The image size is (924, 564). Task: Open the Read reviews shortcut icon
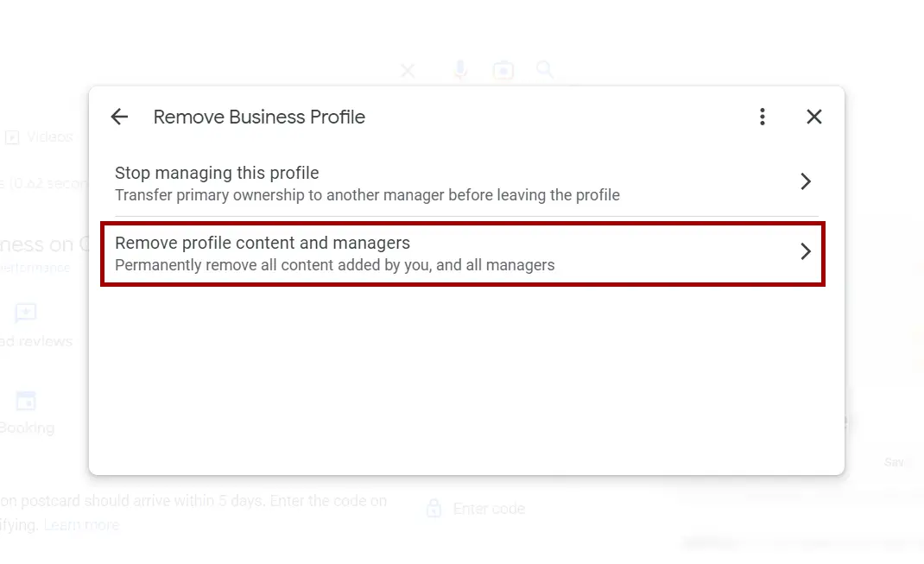[x=25, y=313]
